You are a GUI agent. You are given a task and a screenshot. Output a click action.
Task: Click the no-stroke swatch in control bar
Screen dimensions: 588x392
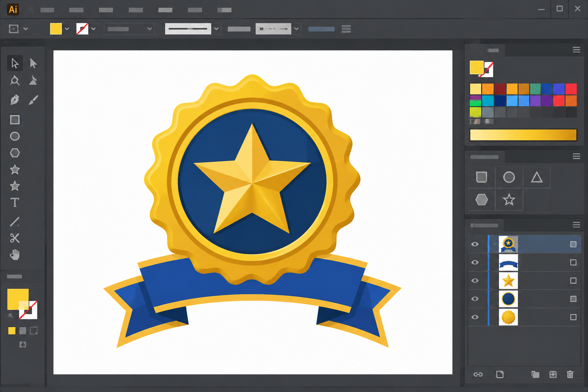pyautogui.click(x=82, y=29)
